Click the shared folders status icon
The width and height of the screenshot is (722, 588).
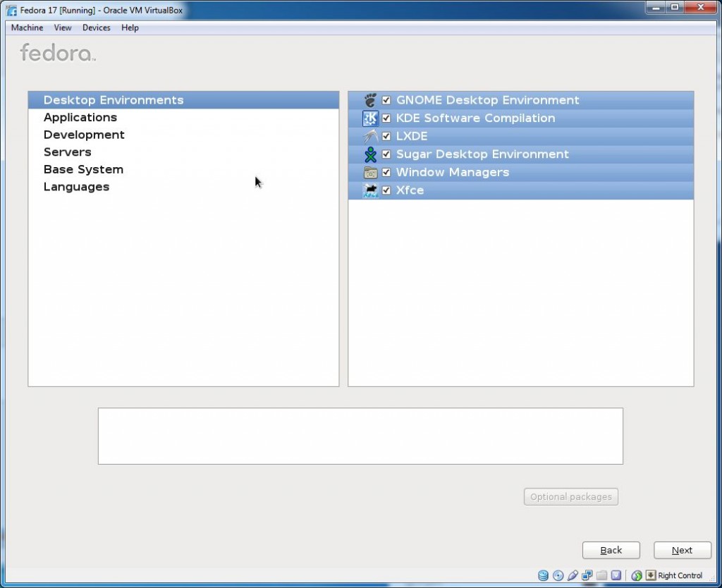(x=602, y=575)
